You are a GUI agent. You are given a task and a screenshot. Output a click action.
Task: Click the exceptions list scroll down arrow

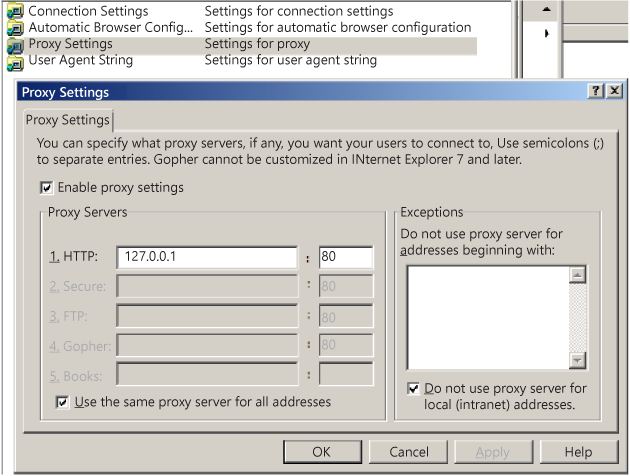click(577, 360)
